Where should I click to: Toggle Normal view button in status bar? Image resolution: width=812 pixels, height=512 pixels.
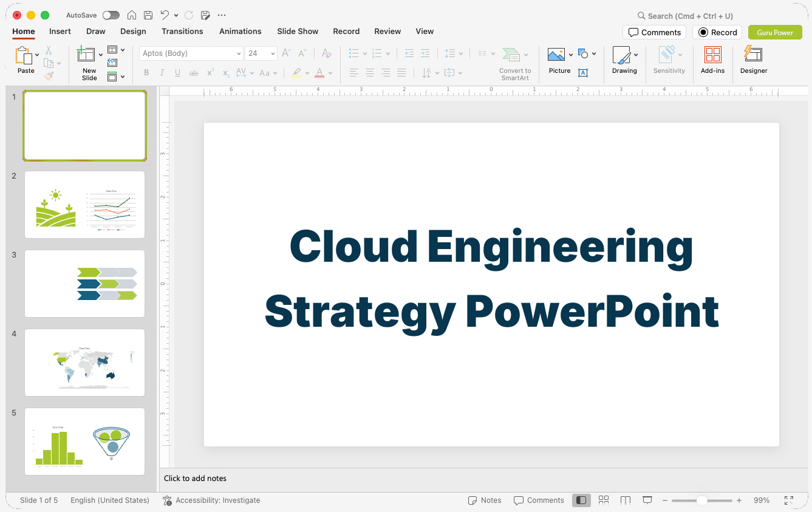point(581,500)
